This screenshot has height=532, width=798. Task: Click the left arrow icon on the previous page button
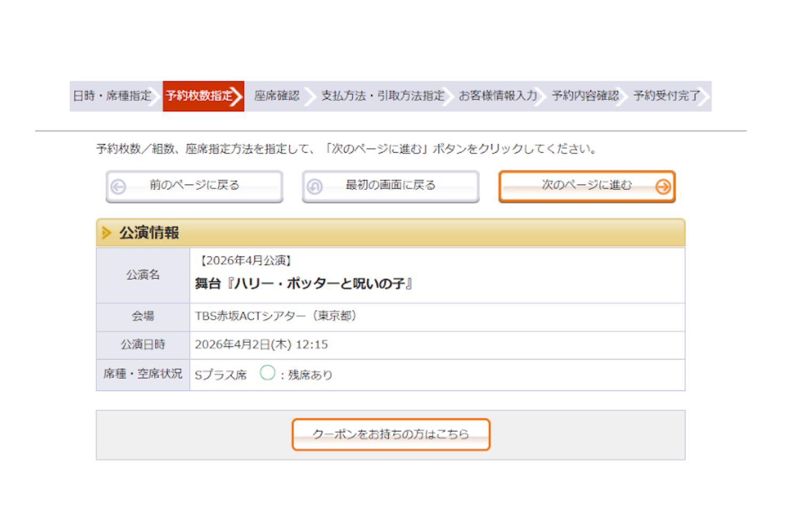[118, 187]
